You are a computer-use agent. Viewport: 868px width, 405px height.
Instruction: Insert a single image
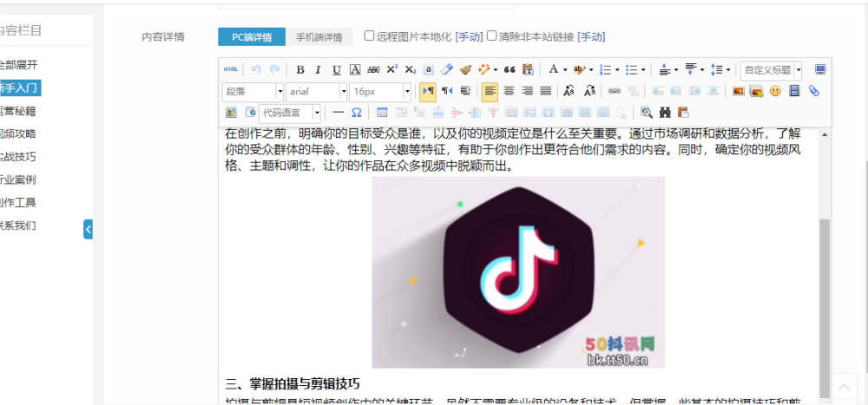[738, 91]
